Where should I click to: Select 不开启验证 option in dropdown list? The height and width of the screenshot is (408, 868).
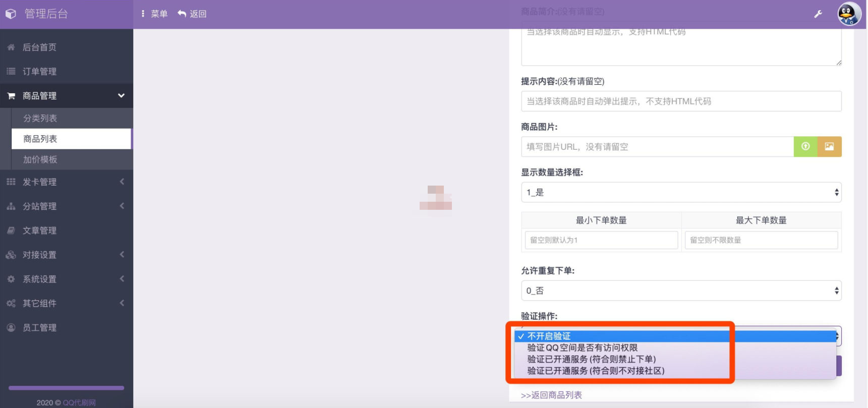coord(549,336)
